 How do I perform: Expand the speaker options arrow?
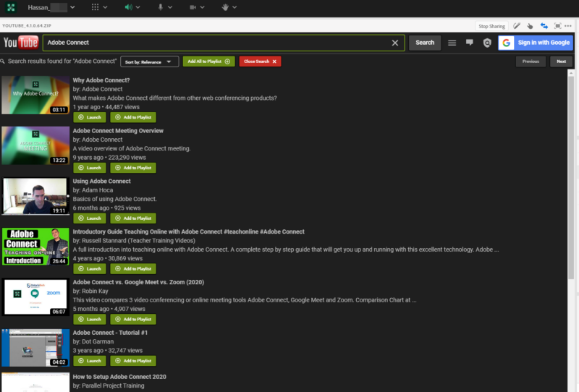tap(138, 7)
